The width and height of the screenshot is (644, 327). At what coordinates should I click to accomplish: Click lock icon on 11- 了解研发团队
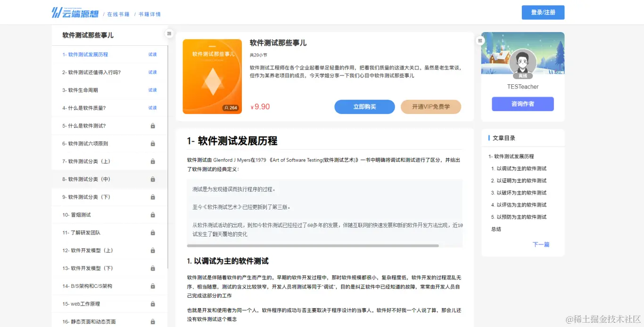[x=153, y=233]
